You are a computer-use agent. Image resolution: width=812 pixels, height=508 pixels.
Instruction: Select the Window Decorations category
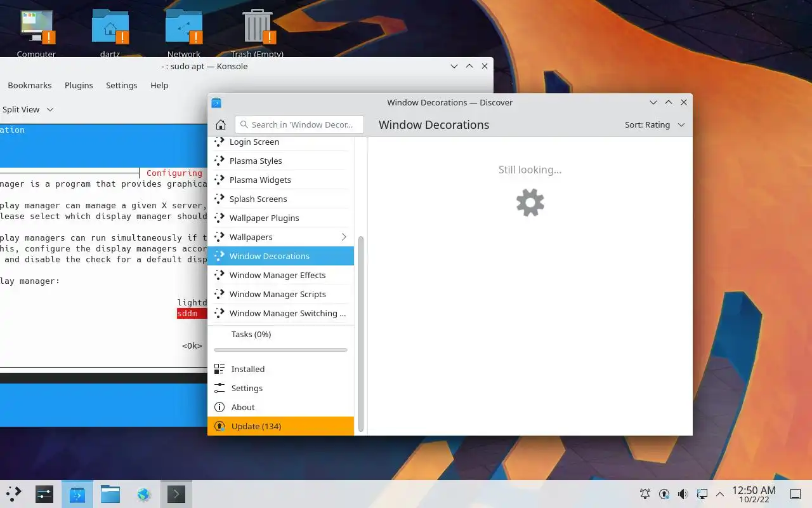280,256
